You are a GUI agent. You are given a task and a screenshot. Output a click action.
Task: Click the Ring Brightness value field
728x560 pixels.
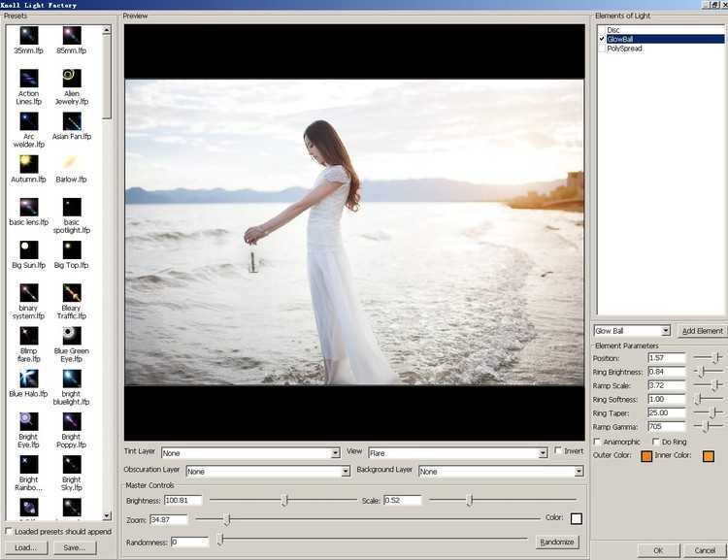click(667, 372)
